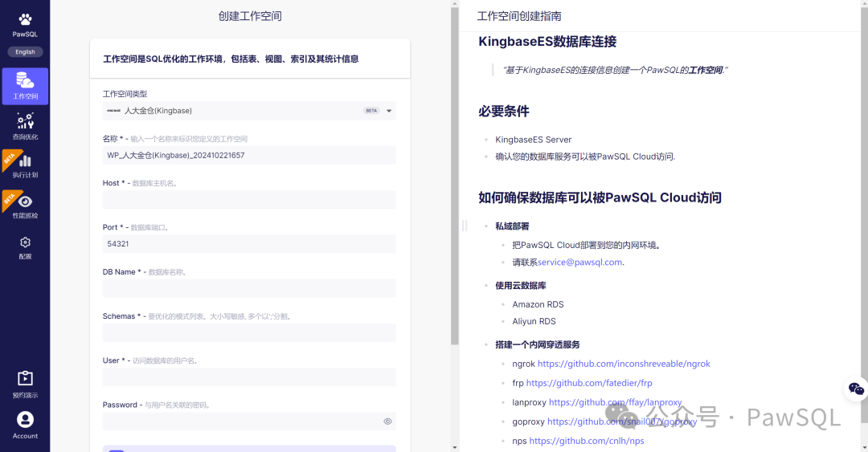Image resolution: width=868 pixels, height=452 pixels.
Task: Click the KingbaseES数据库连接 heading
Action: (547, 42)
